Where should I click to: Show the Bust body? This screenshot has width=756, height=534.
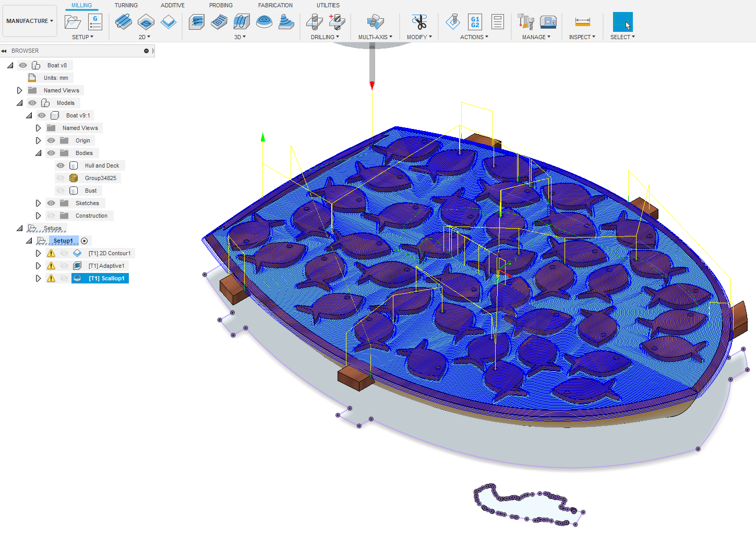[61, 191]
